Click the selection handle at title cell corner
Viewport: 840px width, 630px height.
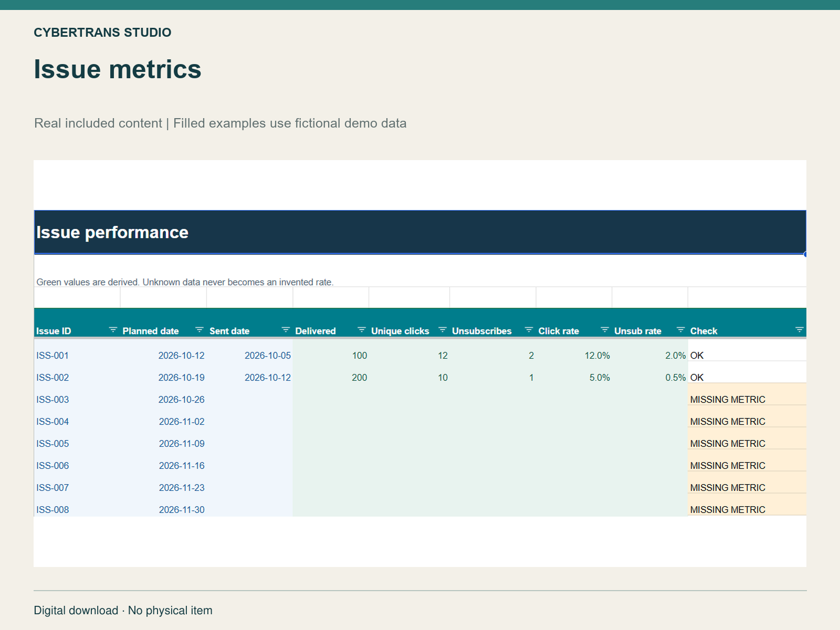pos(805,254)
